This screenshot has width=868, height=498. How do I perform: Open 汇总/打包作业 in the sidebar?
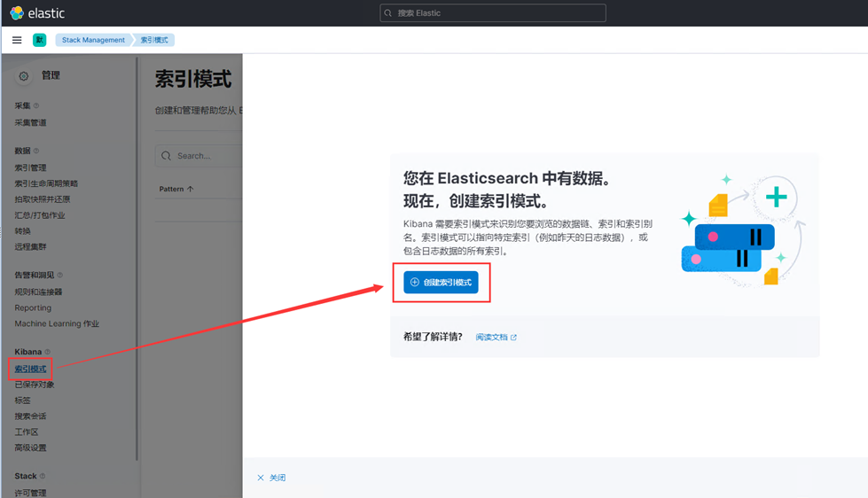pyautogui.click(x=40, y=215)
